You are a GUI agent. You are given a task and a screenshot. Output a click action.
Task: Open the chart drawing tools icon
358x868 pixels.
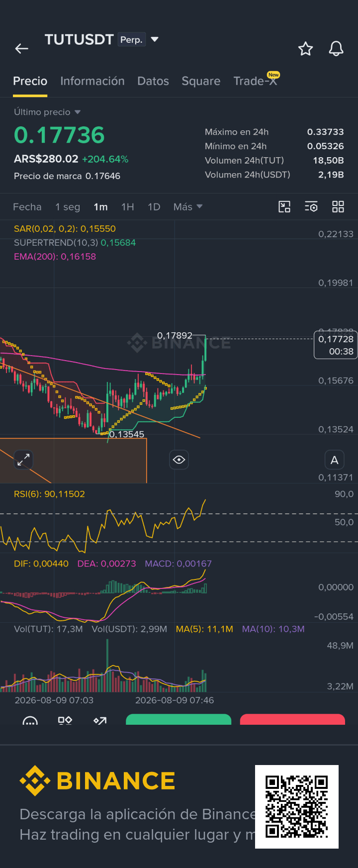click(x=284, y=207)
